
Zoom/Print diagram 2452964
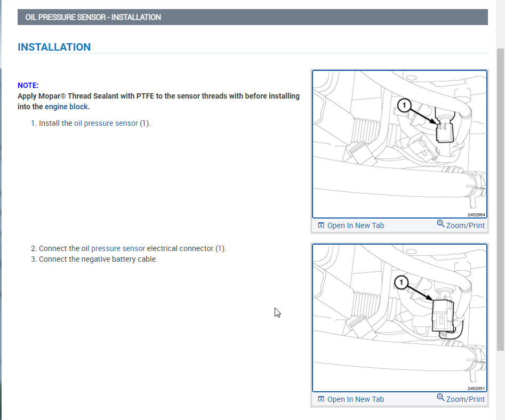[x=466, y=225]
